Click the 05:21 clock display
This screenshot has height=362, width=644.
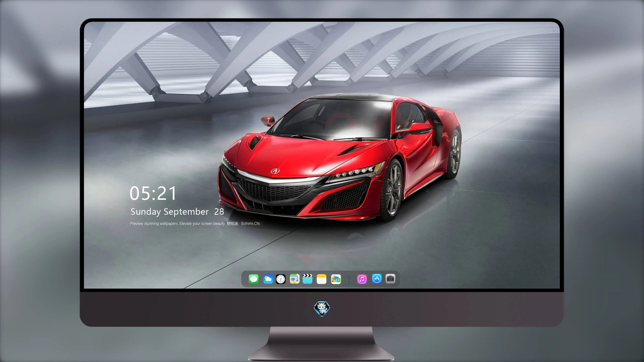point(153,193)
